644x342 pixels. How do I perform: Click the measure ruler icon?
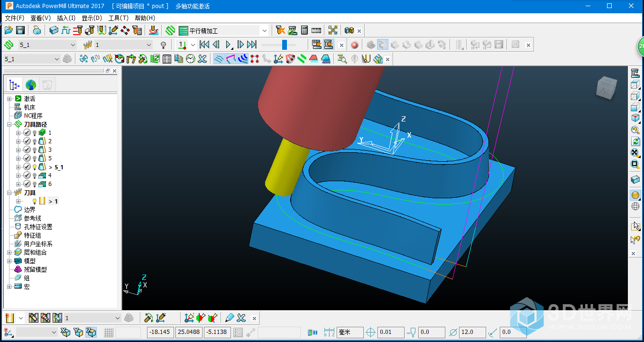(x=316, y=30)
